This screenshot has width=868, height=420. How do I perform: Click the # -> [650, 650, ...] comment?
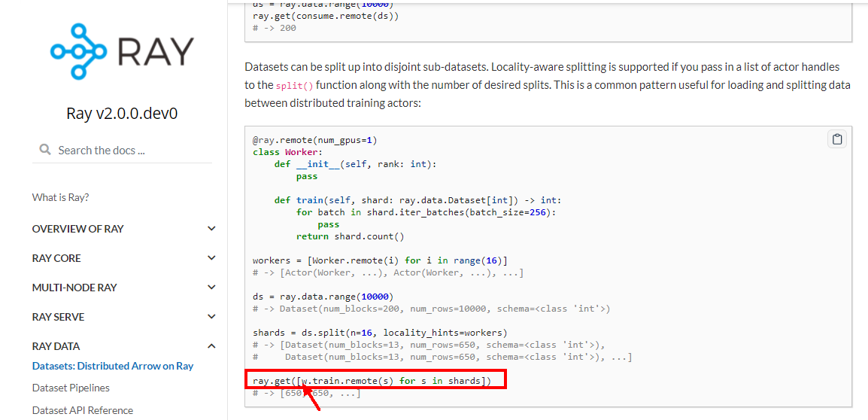click(x=306, y=393)
